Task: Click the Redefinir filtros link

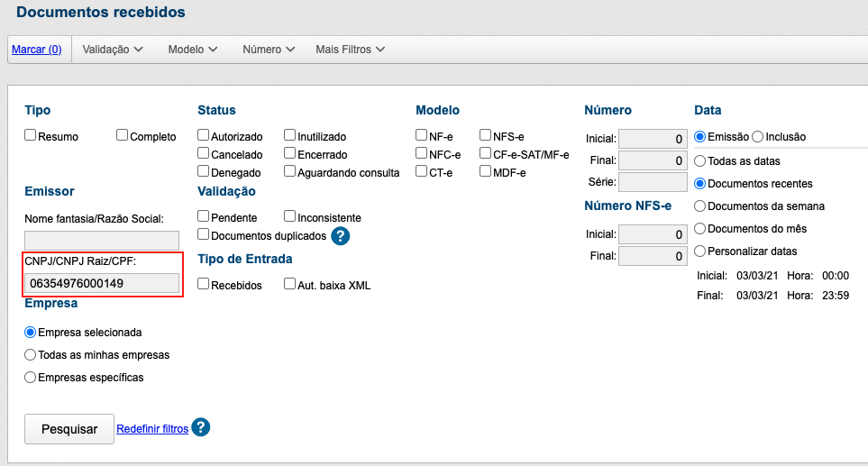Action: (152, 429)
